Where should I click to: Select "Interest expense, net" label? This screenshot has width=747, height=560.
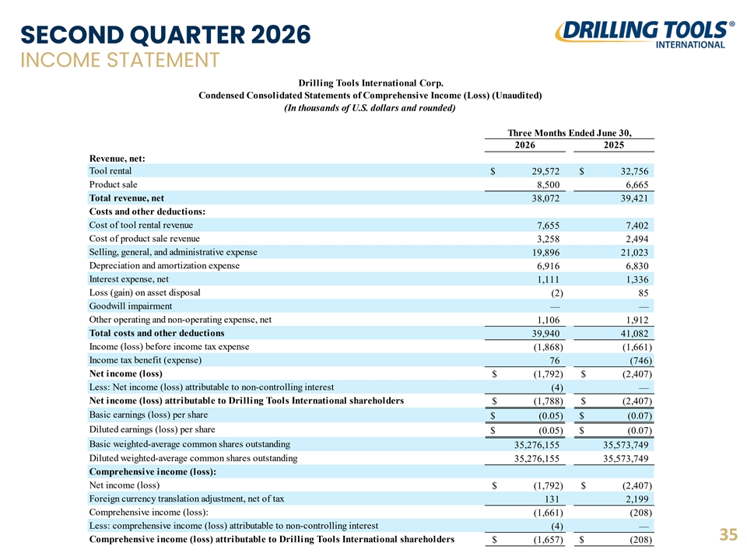(x=128, y=279)
